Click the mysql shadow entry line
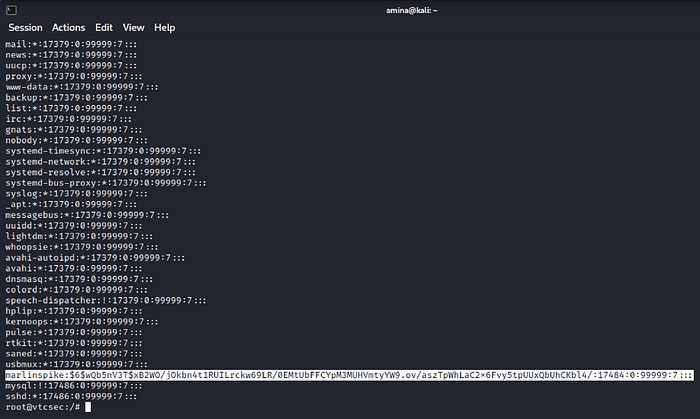Image resolution: width=700 pixels, height=419 pixels. (74, 386)
